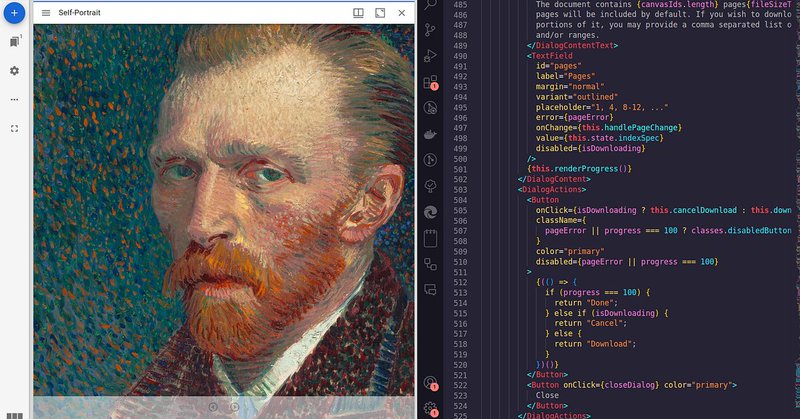Open window views and thumbnails icon
Image resolution: width=800 pixels, height=419 pixels.
pos(358,13)
